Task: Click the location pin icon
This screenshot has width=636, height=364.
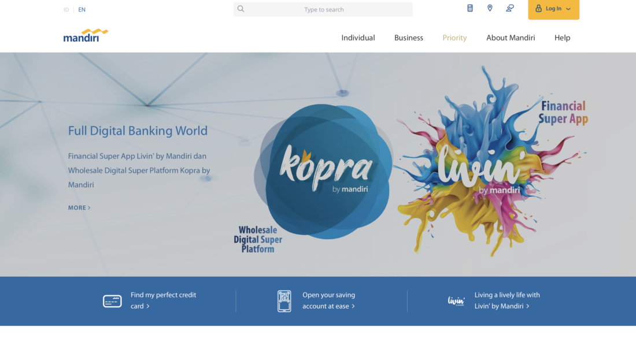Action: [x=490, y=8]
